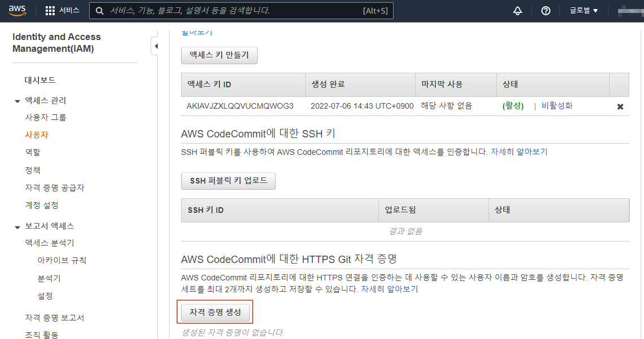Open 조직 활동
Viewport: 644px width, 339px height.
pos(42,334)
